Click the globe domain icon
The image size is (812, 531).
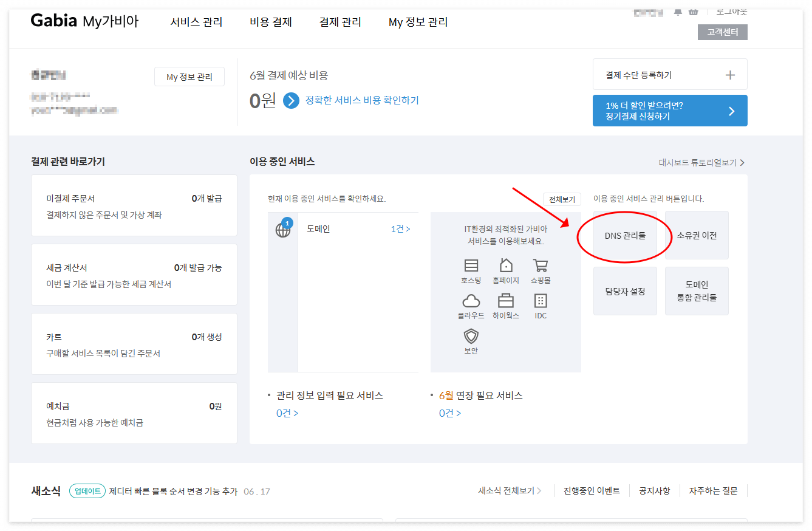click(x=283, y=230)
